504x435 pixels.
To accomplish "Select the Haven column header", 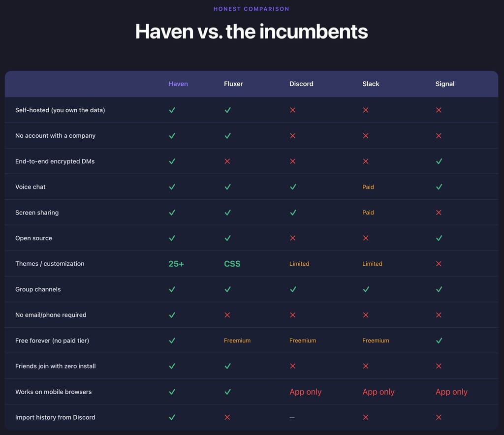I will (x=178, y=84).
